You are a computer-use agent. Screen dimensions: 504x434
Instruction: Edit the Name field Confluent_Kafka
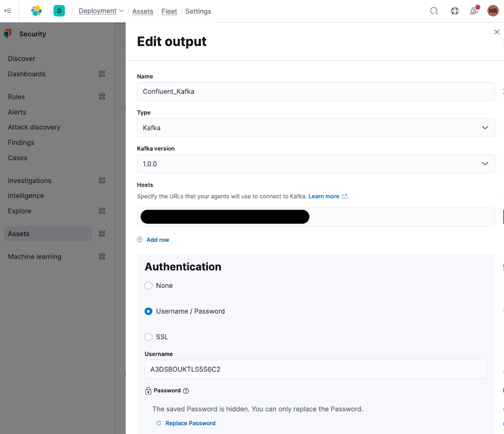[316, 91]
